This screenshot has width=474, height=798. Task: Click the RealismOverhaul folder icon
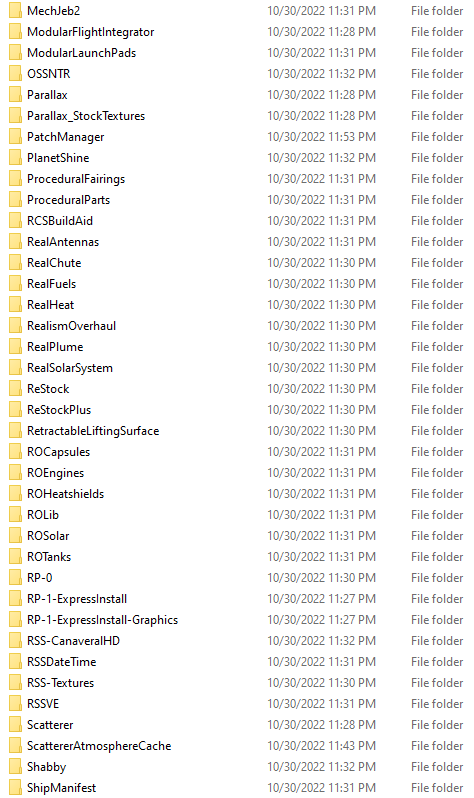(15, 325)
